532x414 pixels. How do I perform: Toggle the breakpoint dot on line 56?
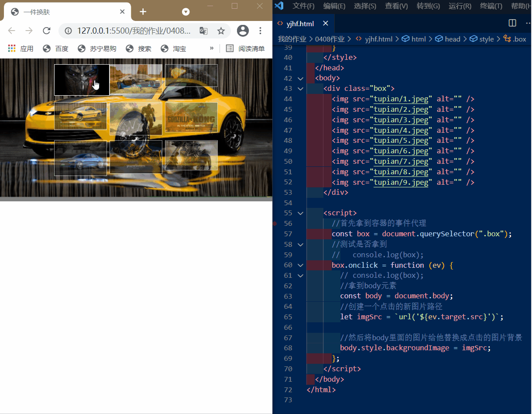(x=275, y=224)
